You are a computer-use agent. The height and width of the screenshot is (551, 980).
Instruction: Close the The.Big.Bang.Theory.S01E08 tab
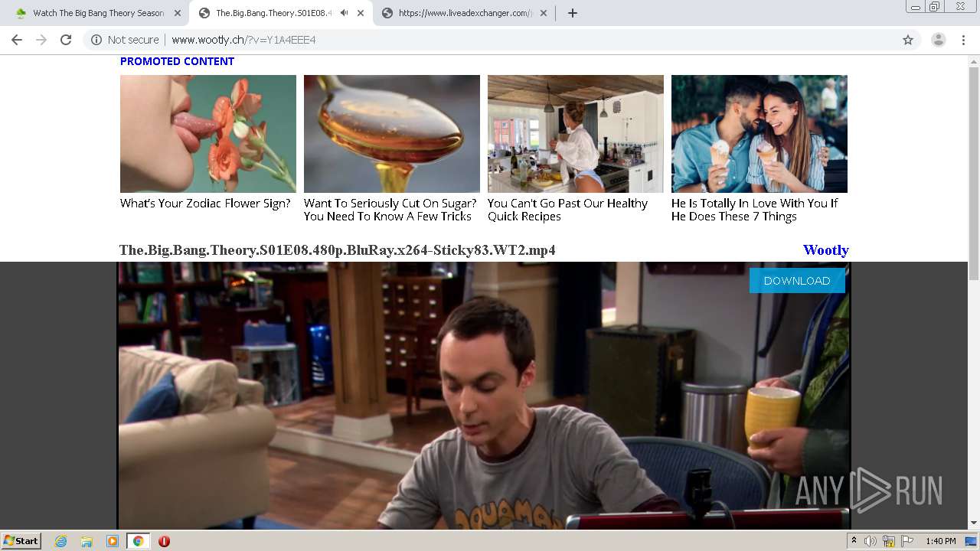[361, 13]
